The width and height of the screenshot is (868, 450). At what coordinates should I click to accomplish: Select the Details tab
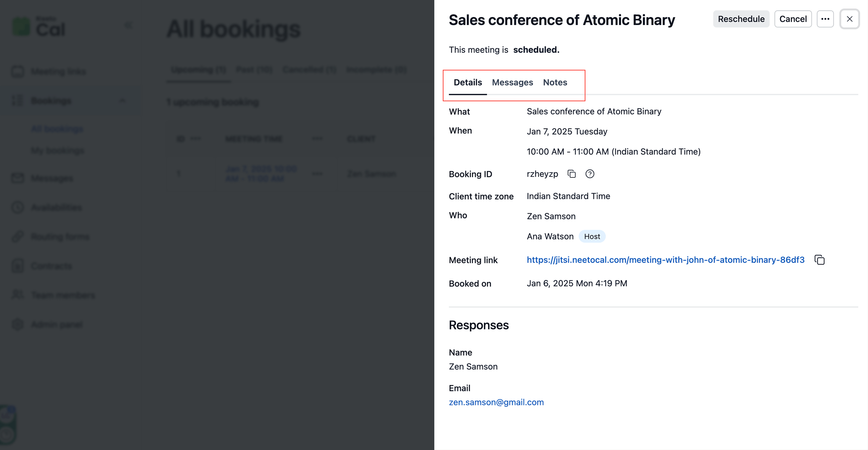468,83
